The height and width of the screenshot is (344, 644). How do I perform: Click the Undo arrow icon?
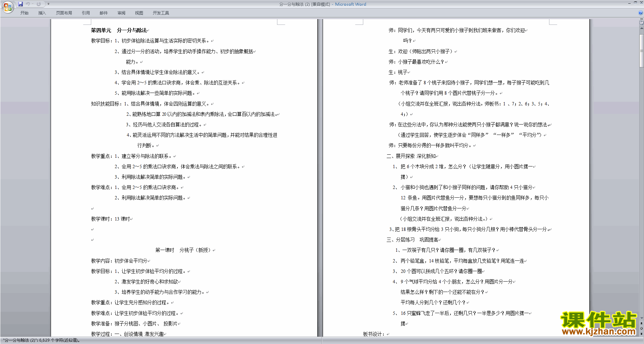(x=28, y=4)
